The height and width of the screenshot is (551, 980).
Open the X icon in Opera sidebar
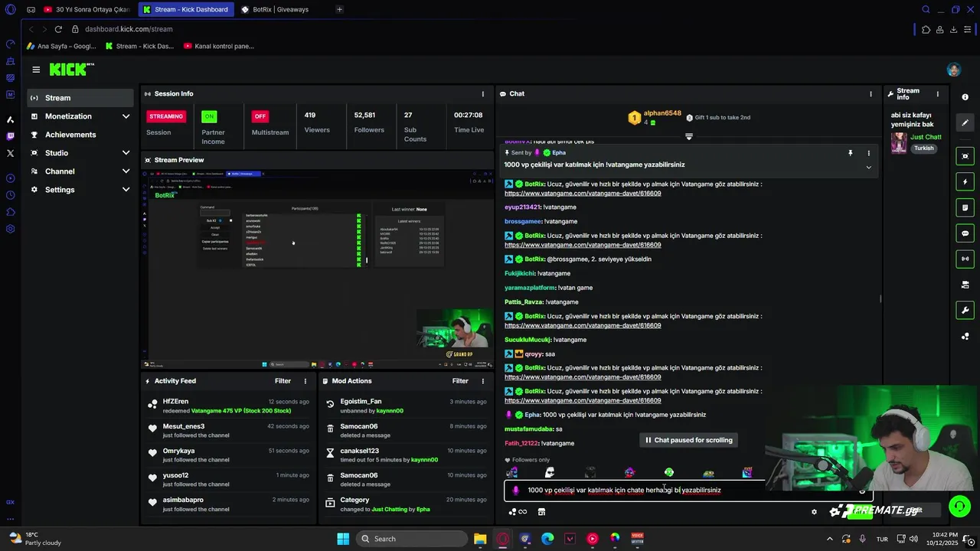[10, 153]
